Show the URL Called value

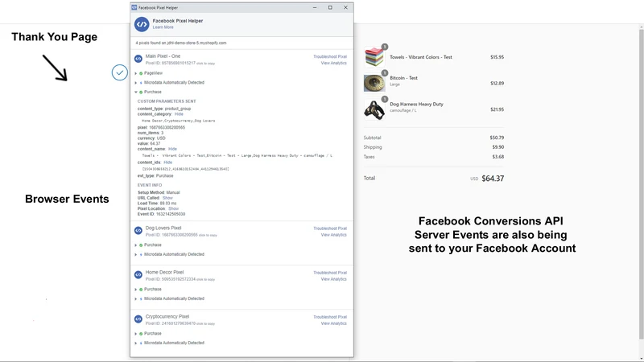pyautogui.click(x=167, y=198)
